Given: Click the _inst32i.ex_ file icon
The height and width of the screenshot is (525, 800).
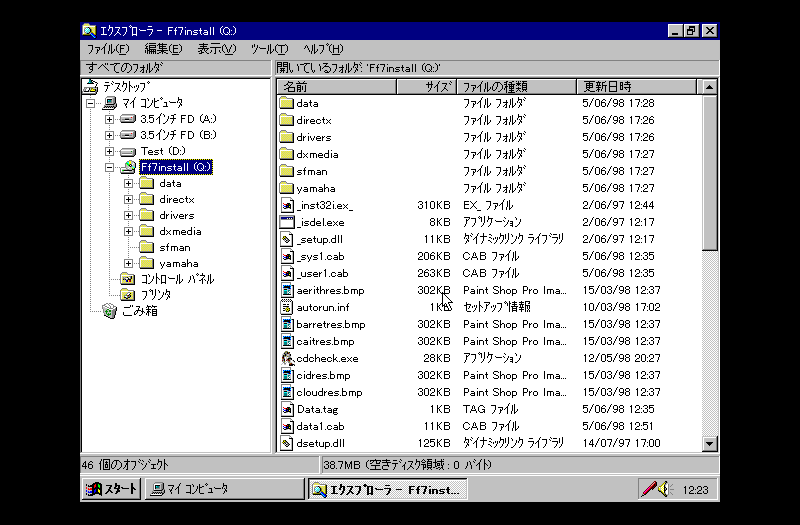Looking at the screenshot, I should [x=287, y=205].
